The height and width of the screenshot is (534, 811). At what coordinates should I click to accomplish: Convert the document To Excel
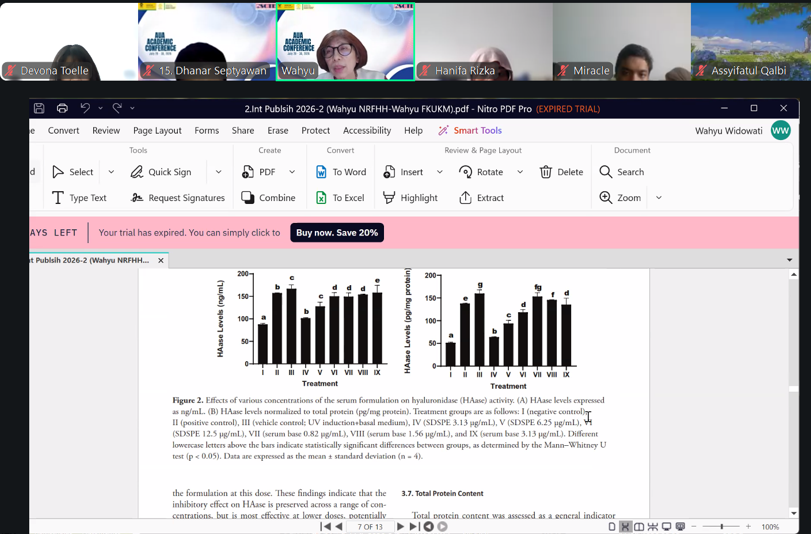[x=340, y=198]
